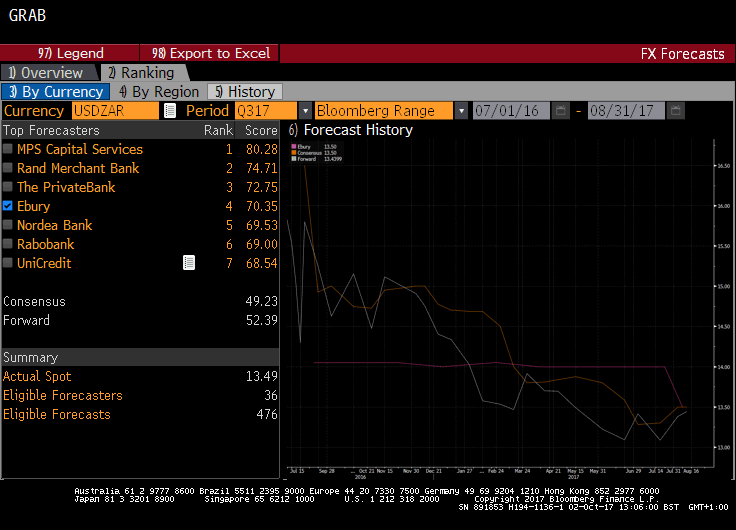Click the Score column header
Viewport: 736px width, 530px height.
[261, 130]
